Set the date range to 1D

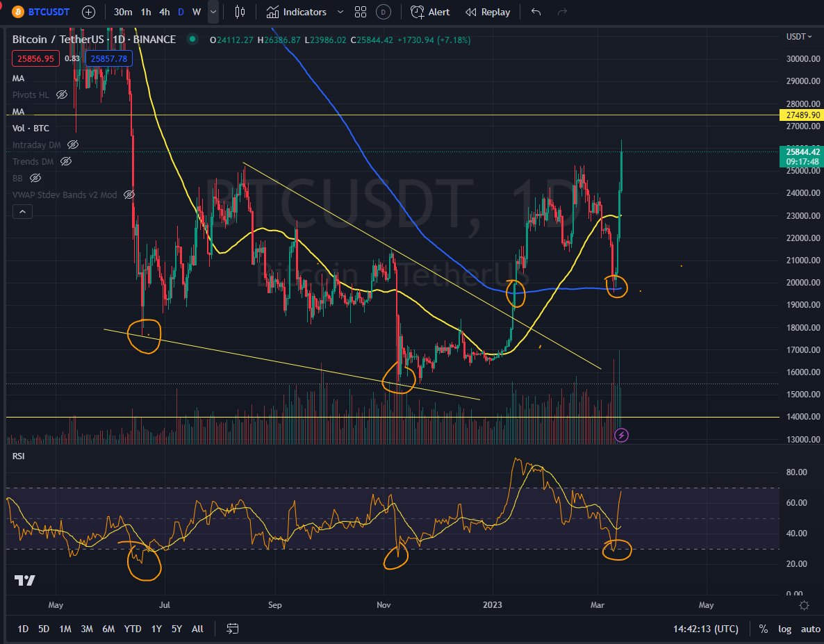pyautogui.click(x=23, y=629)
